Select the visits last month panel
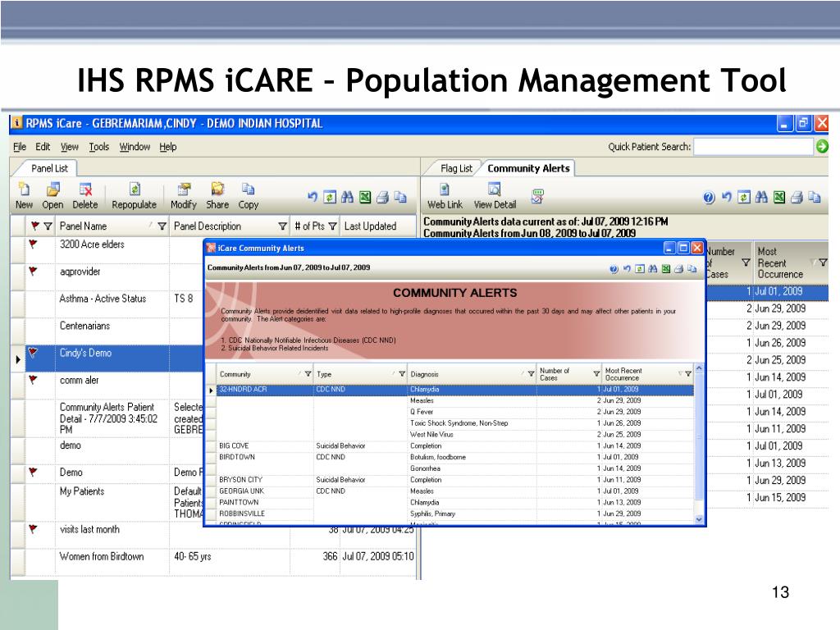Viewport: 840px width, 630px height. click(214, 535)
